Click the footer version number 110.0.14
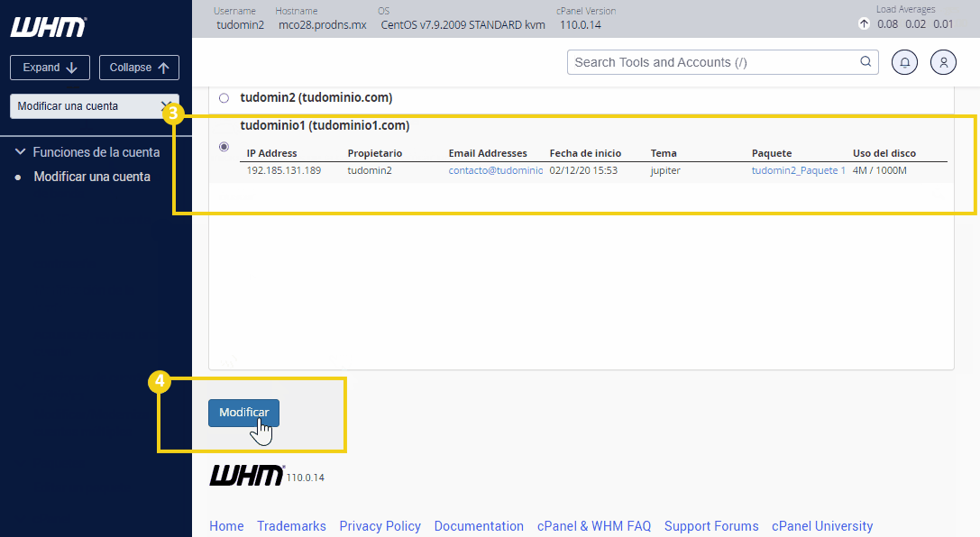 (306, 478)
